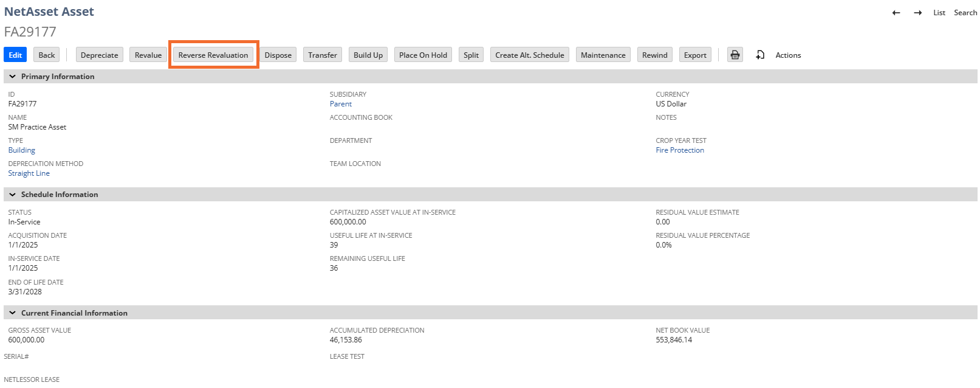Screen dimensions: 980x388
Task: Open the Search link
Action: tap(965, 13)
